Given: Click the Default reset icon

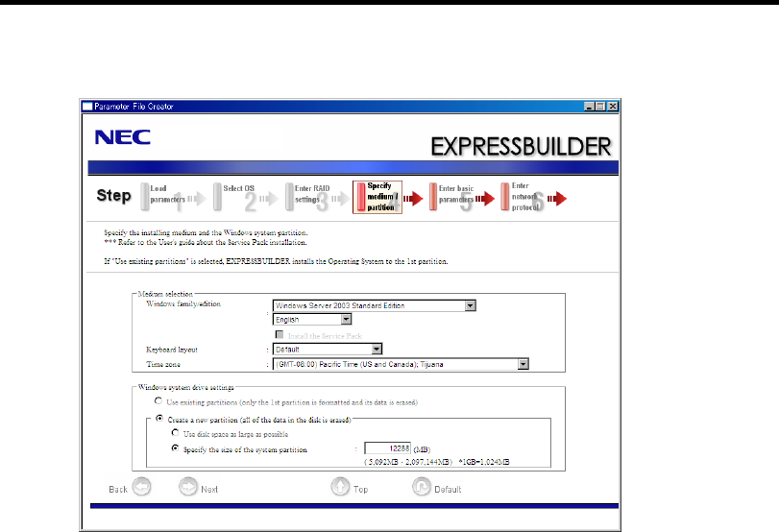Looking at the screenshot, I should click(422, 487).
